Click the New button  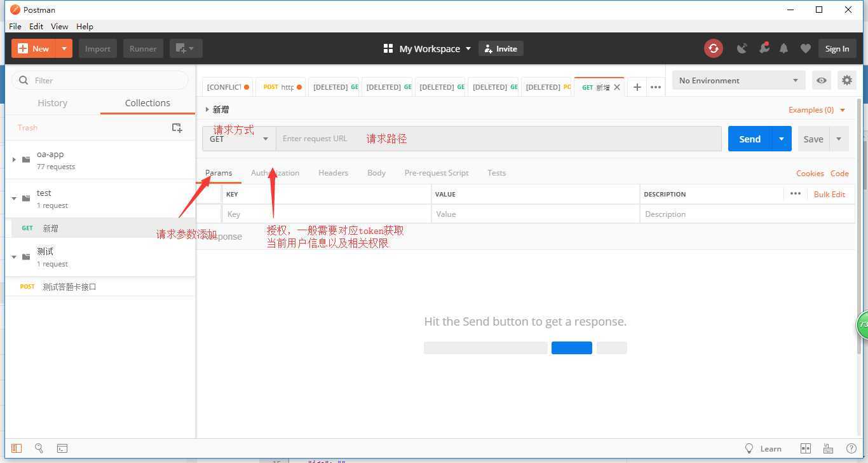tap(34, 48)
